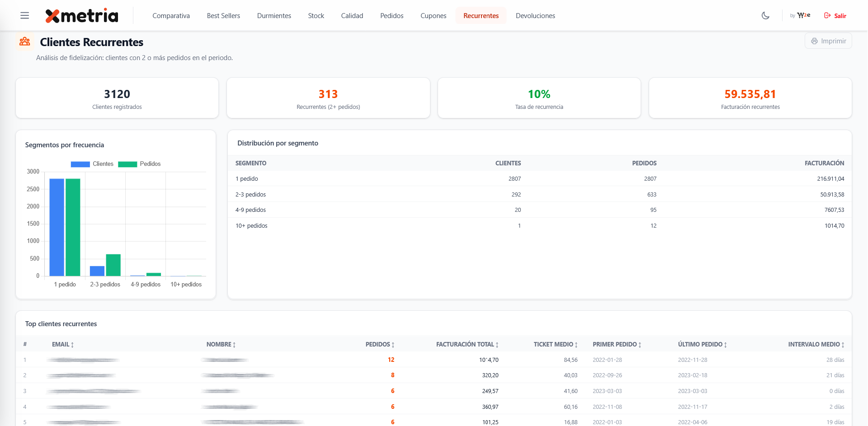Click the Clientes Recurrentes people icon

(25, 42)
